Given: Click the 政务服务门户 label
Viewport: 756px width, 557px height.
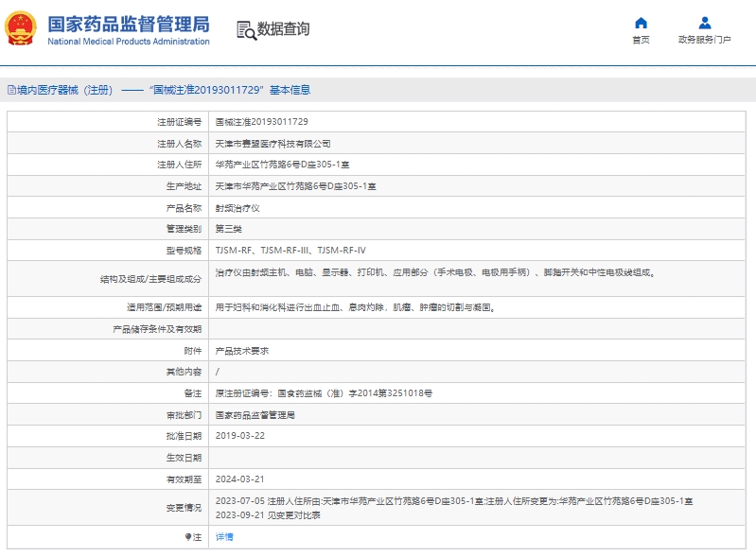Looking at the screenshot, I should (704, 40).
